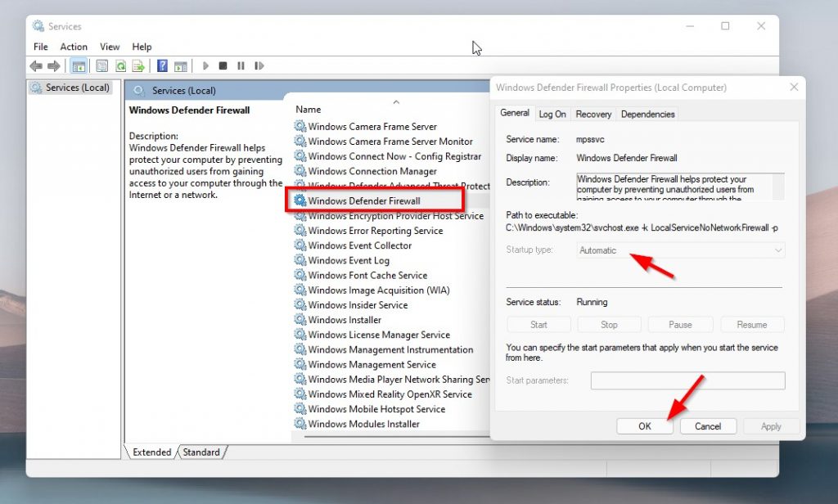Switch to the Log On tab
The height and width of the screenshot is (504, 838).
tap(552, 114)
